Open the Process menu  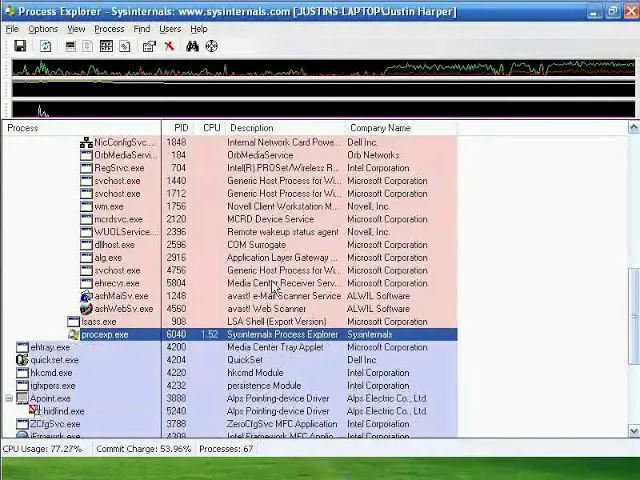coord(109,29)
